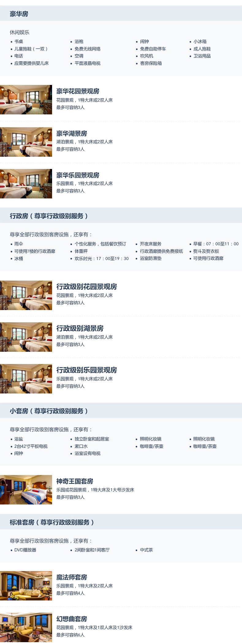Click the 体重秤 amenity item
This screenshot has height=644, width=242.
[81, 251]
